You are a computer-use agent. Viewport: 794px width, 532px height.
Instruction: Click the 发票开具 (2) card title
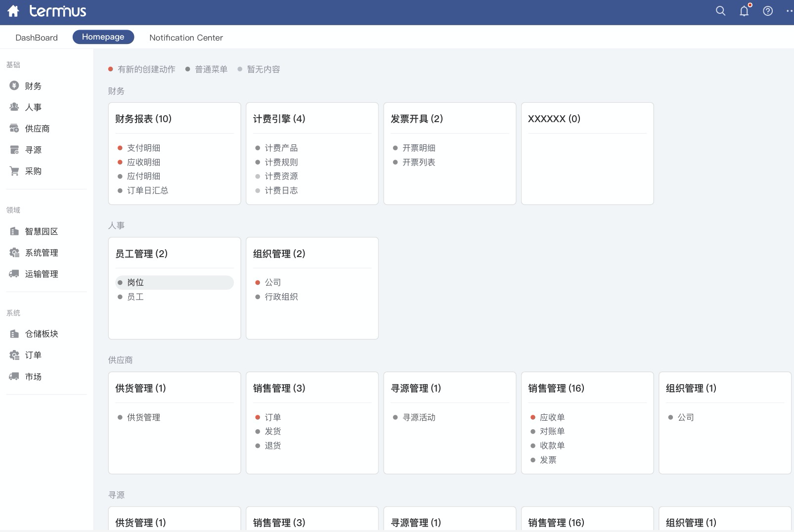417,119
